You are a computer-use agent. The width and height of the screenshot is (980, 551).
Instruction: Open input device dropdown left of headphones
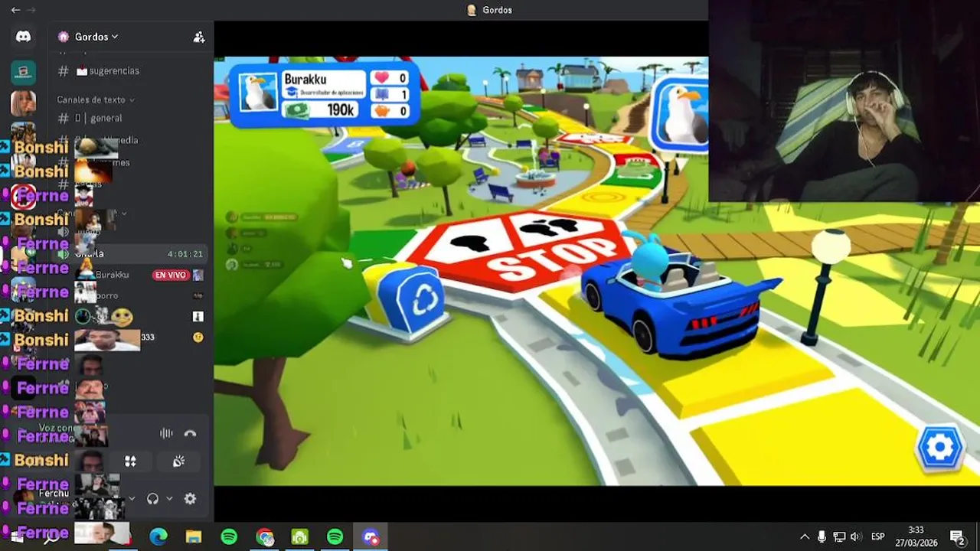(x=132, y=499)
